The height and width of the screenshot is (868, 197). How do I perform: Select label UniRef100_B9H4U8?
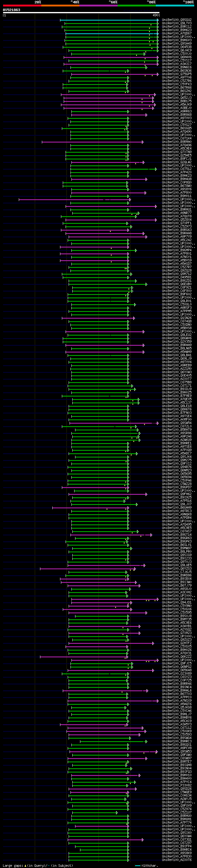177,179
